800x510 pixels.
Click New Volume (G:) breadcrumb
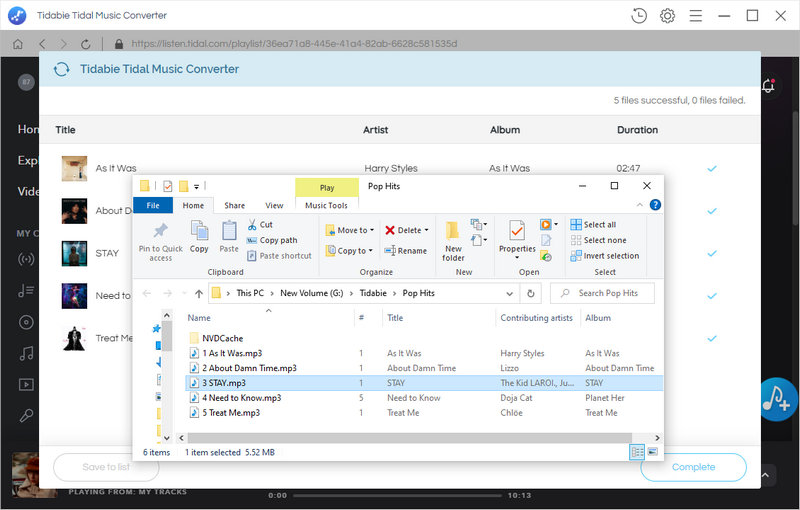[312, 293]
